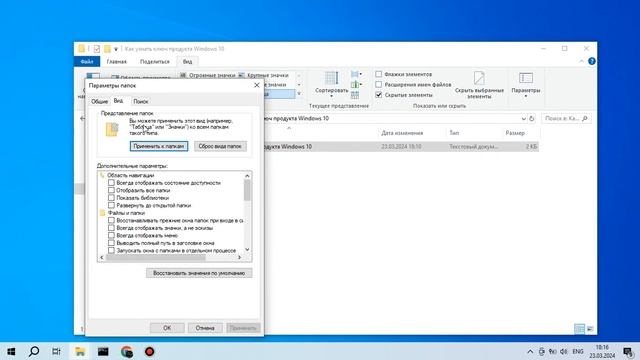Select the View (Вид) ribbon tab
The height and width of the screenshot is (360, 640).
point(187,62)
